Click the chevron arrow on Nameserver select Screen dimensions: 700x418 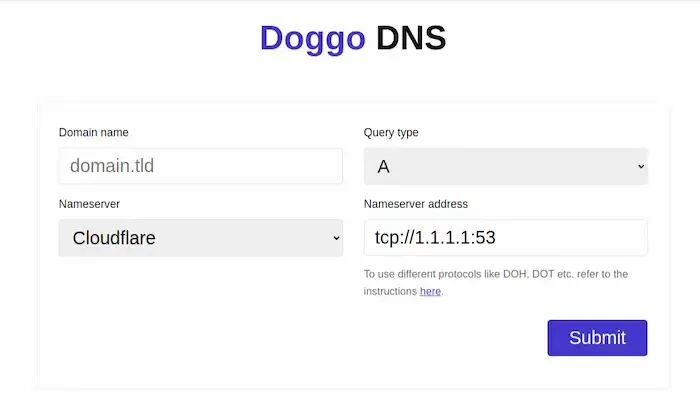click(336, 238)
